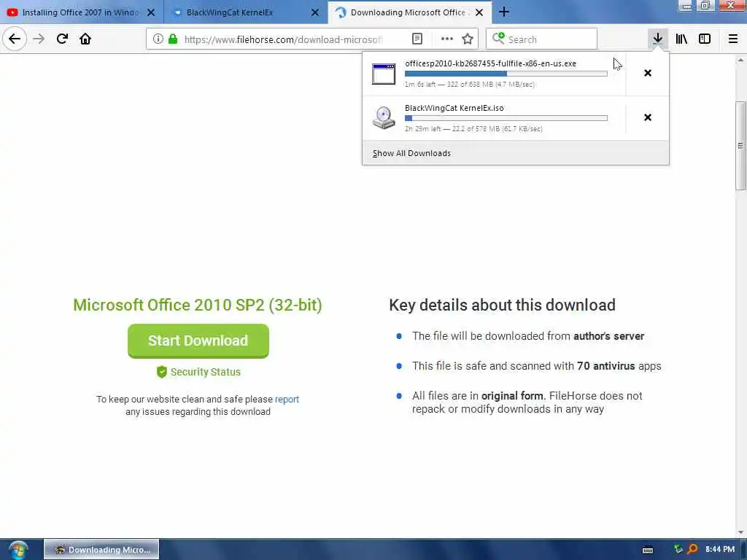Click Microsoft Office 2010 SP2 (32-bit) heading
The image size is (747, 560).
tap(198, 305)
